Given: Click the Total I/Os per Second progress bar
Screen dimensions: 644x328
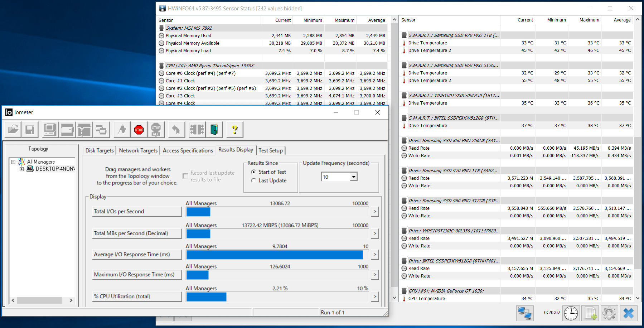Looking at the screenshot, I should 277,212.
